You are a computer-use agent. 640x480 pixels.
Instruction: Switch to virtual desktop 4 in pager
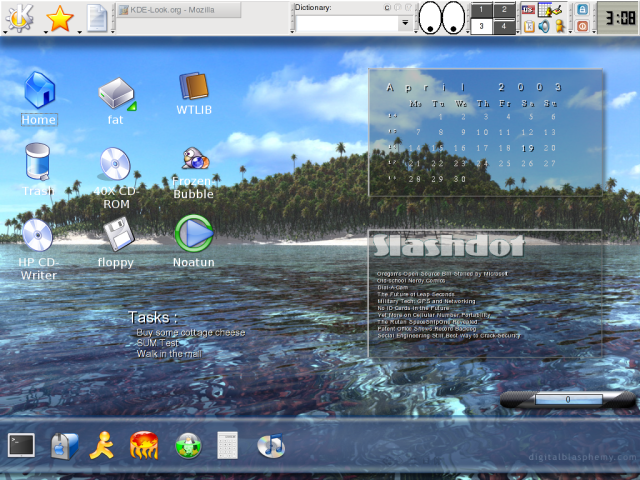click(504, 26)
